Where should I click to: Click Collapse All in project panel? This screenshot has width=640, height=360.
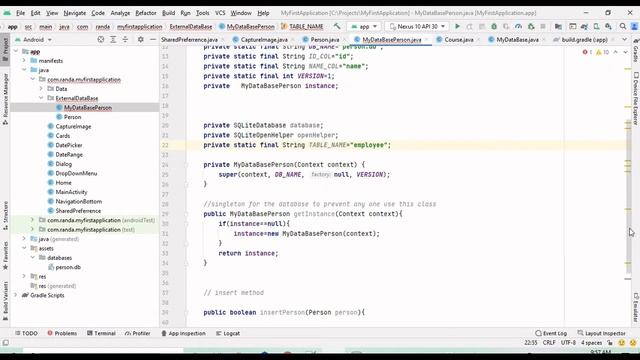125,40
